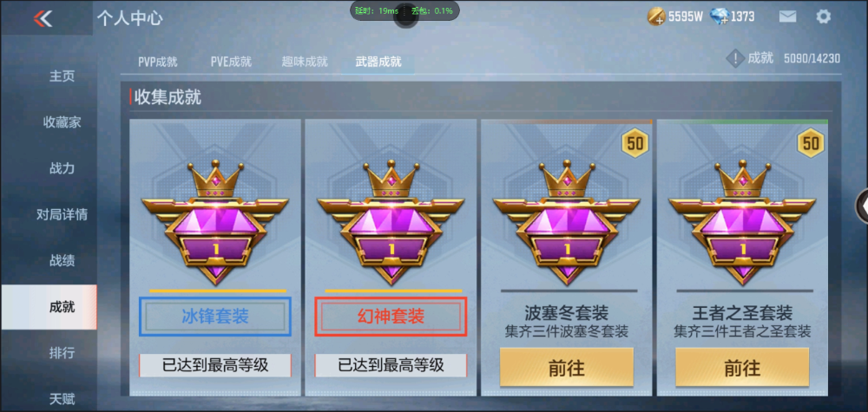Expand the side panel arrow at right edge
Screen dimensions: 868x412
point(863,206)
